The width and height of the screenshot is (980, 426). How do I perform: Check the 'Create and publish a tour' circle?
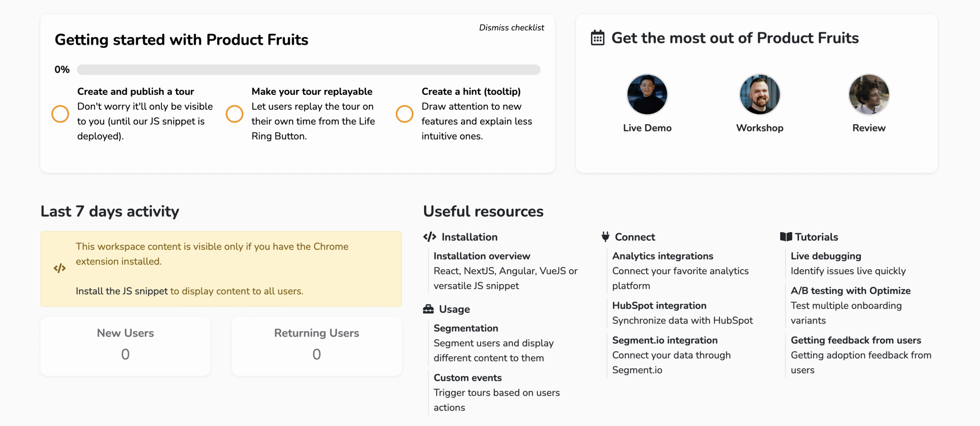[60, 114]
